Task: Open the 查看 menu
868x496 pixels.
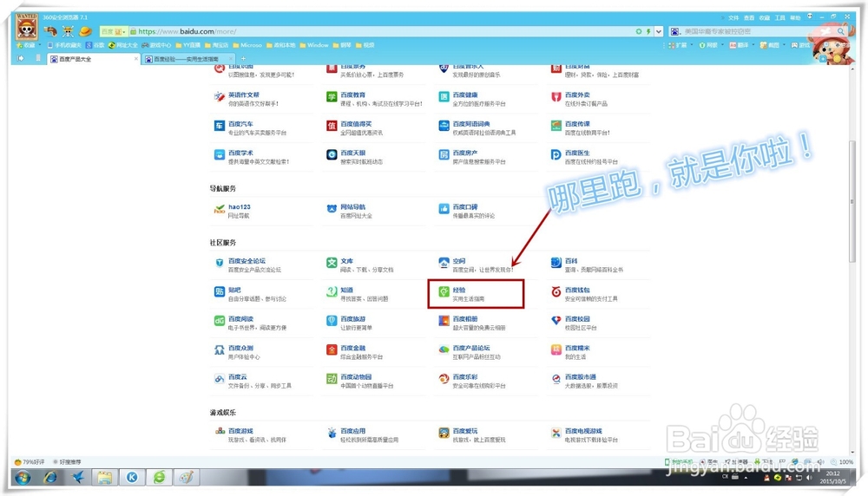Action: click(x=749, y=17)
